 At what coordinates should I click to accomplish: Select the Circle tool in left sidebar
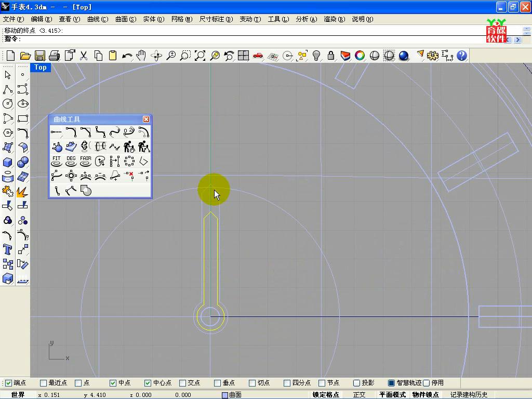(x=7, y=103)
